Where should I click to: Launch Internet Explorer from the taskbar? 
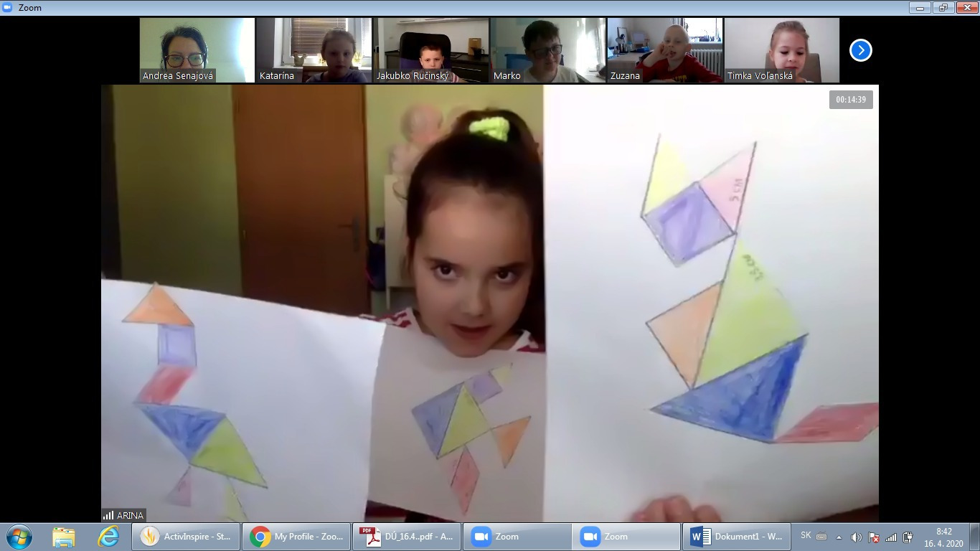[x=108, y=537]
